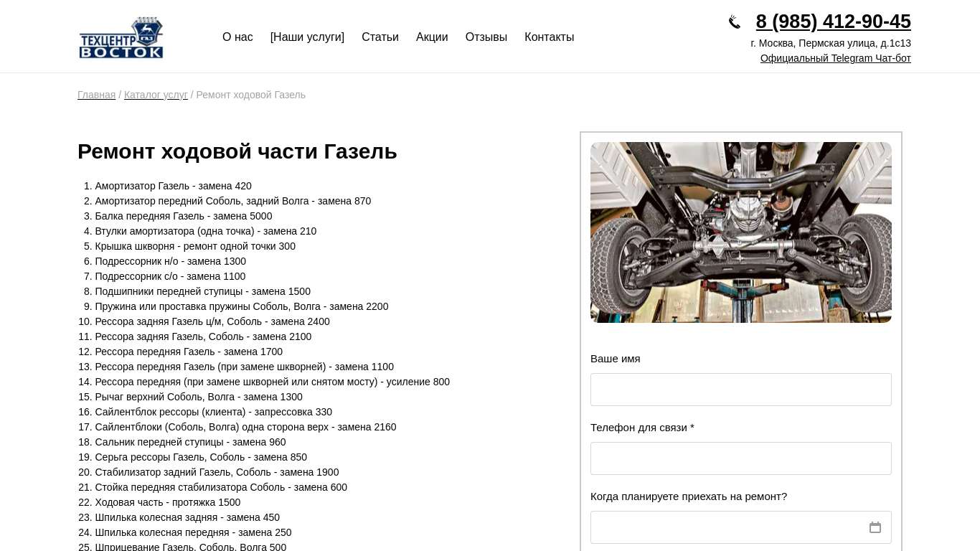This screenshot has height=551, width=980.
Task: Expand the Наши услуги menu
Action: pos(307,37)
